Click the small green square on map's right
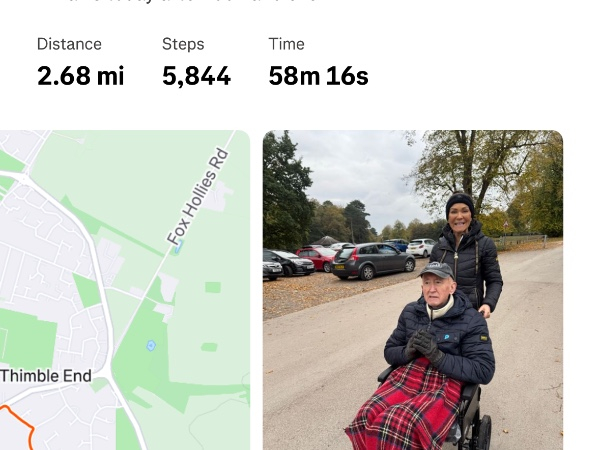The width and height of the screenshot is (600, 450). pos(213,287)
